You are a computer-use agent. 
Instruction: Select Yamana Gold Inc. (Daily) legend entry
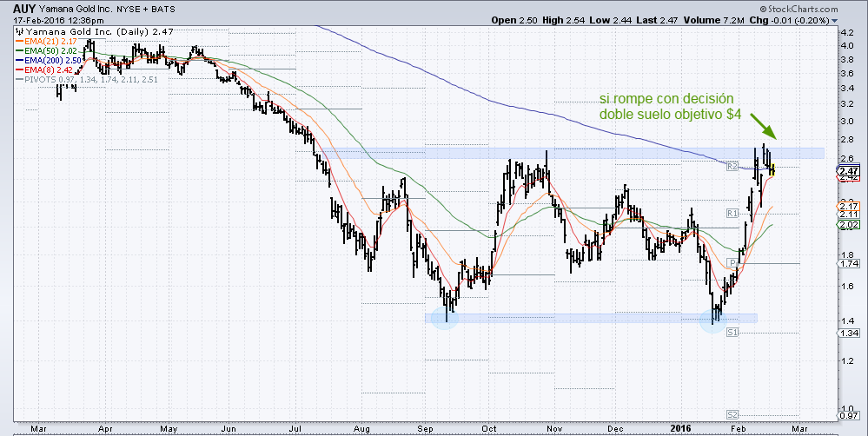point(100,31)
